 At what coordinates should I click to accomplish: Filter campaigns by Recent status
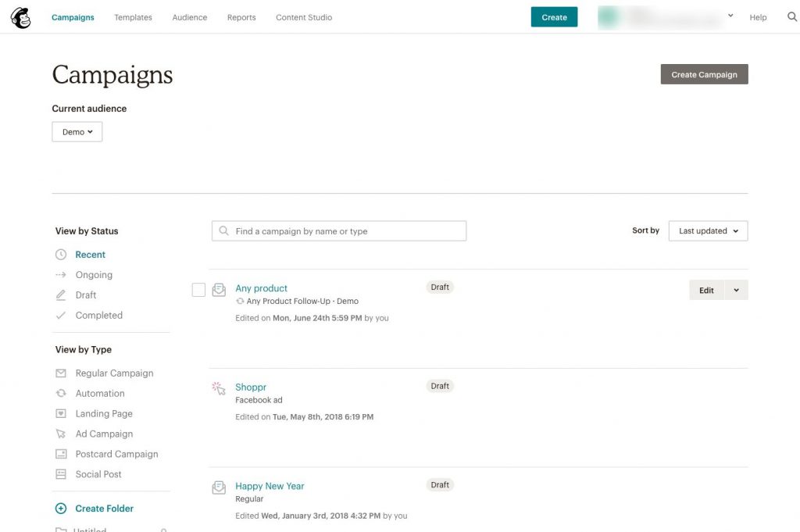[x=91, y=255]
